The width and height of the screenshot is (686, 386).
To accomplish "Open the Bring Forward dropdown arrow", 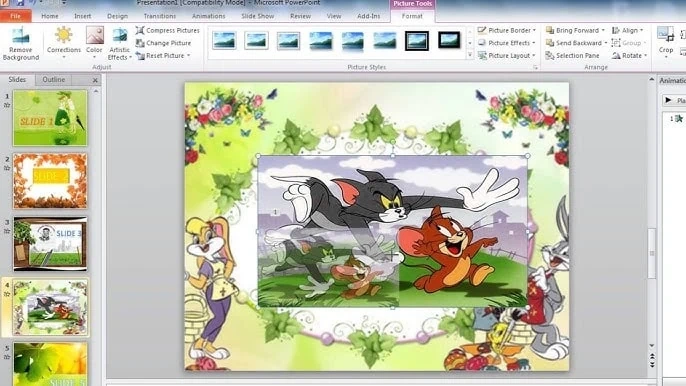I will 603,30.
